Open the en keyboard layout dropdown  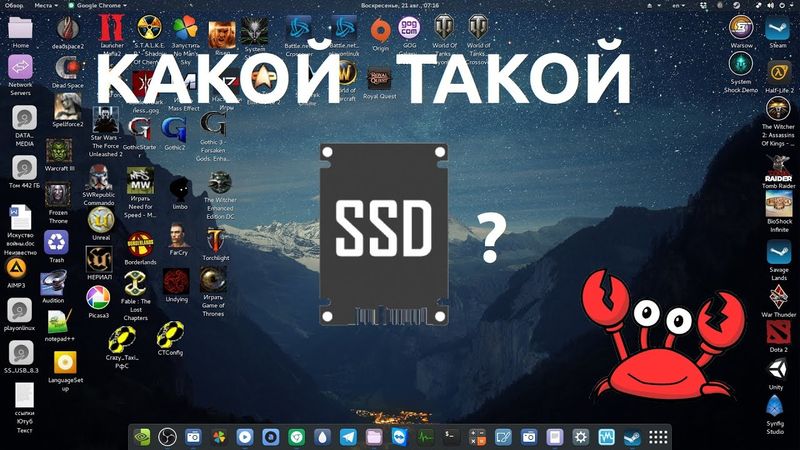click(678, 6)
